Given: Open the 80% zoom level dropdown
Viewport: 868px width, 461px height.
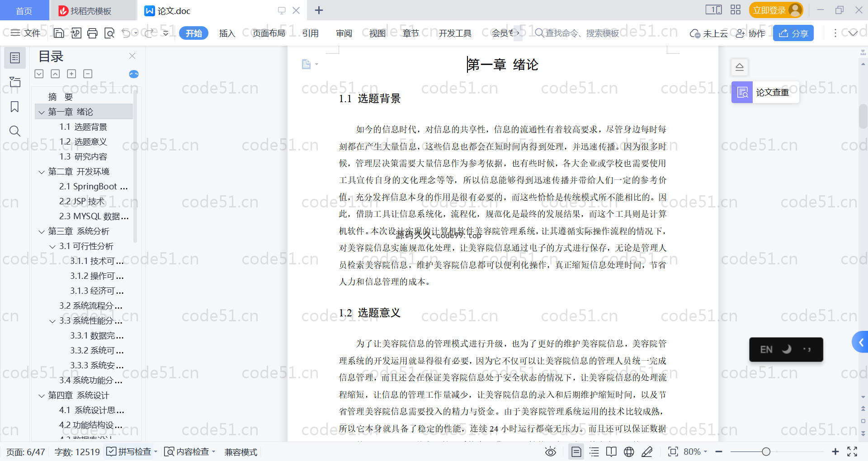Looking at the screenshot, I should pos(695,452).
